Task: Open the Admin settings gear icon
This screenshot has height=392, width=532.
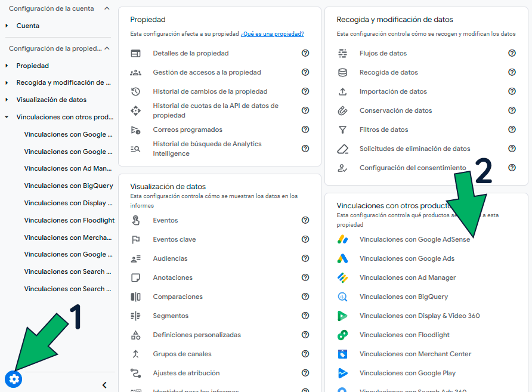Action: tap(13, 379)
